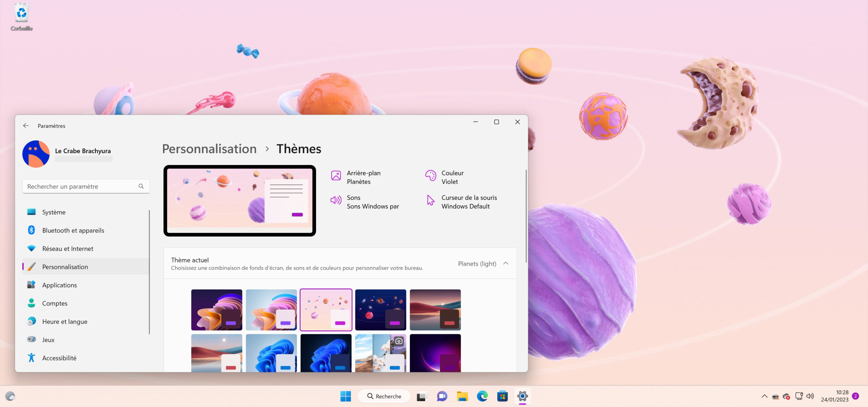Open the Arrière-plan Planètes setting
The image size is (868, 407).
356,177
